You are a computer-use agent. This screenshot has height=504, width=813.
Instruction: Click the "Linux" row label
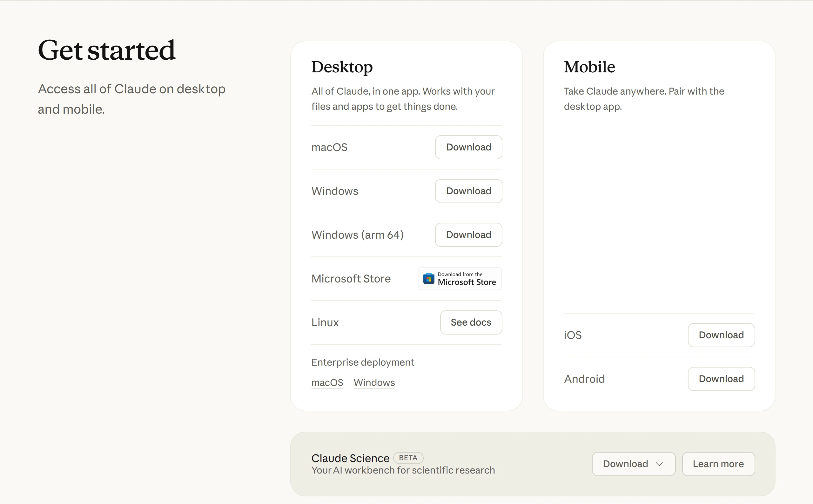(x=325, y=322)
